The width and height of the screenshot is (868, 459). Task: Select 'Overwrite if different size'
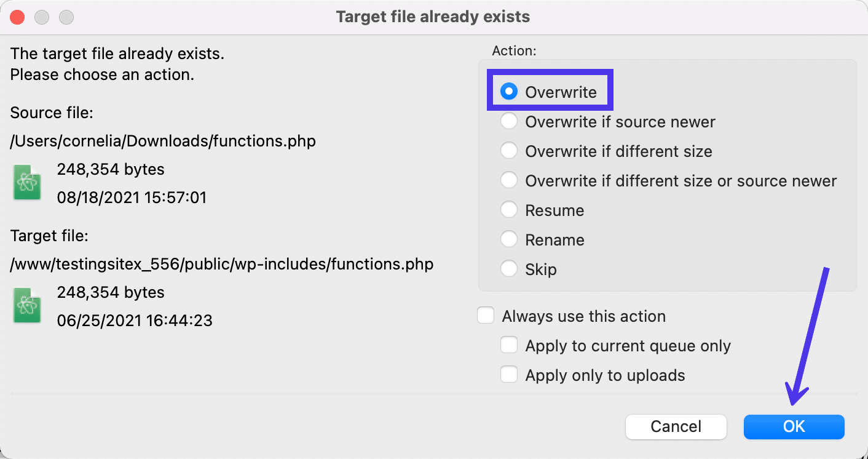tap(509, 150)
